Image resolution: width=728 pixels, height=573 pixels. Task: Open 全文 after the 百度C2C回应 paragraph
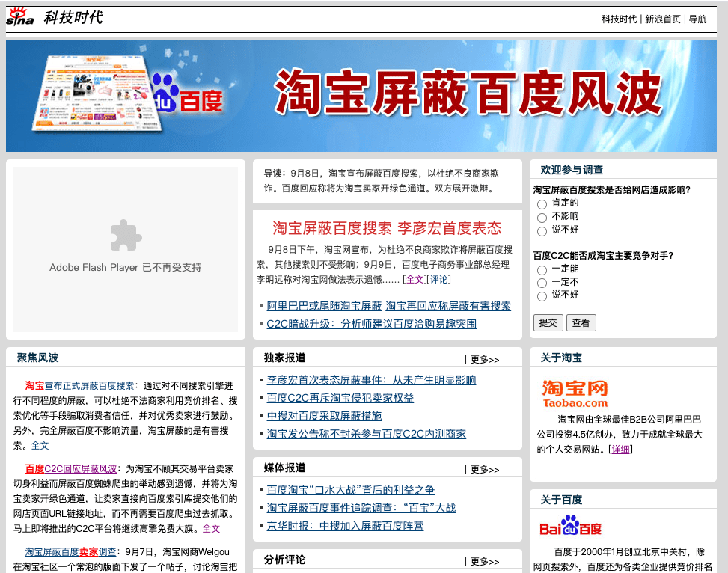click(211, 528)
